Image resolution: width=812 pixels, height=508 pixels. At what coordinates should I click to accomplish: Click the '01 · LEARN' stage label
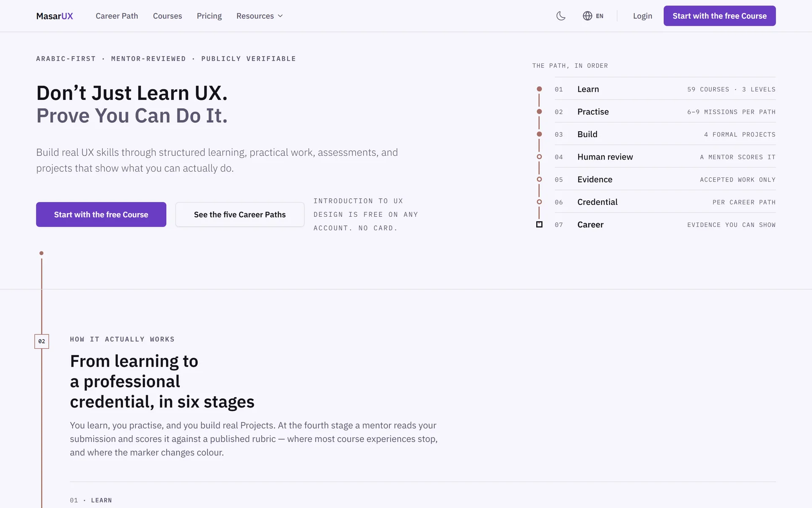(x=91, y=500)
